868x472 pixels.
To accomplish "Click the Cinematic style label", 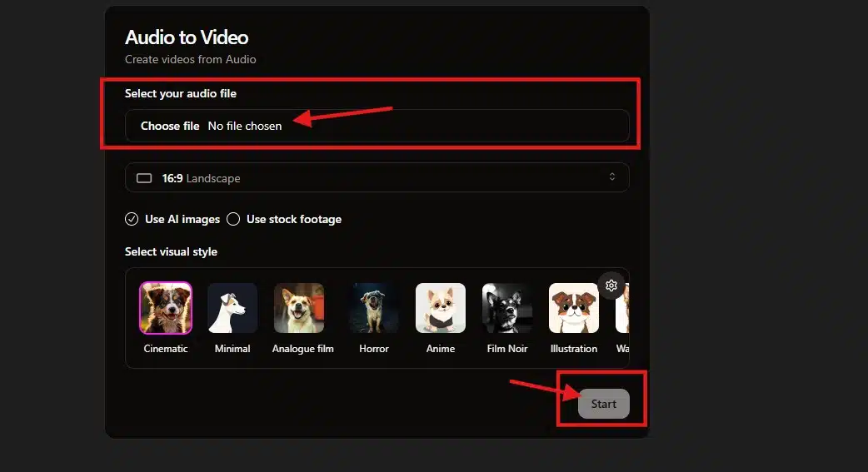I will click(x=166, y=349).
